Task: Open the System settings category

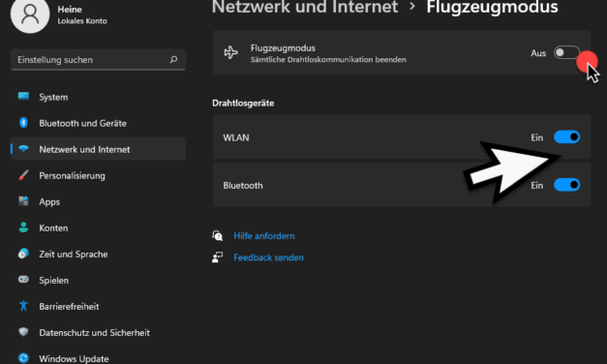Action: [x=98, y=97]
